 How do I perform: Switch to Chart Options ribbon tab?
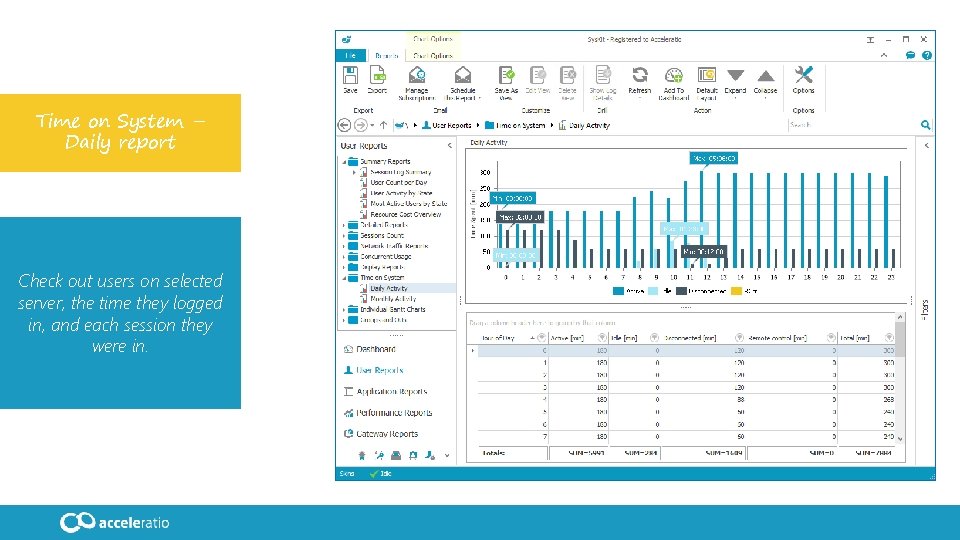[x=433, y=56]
